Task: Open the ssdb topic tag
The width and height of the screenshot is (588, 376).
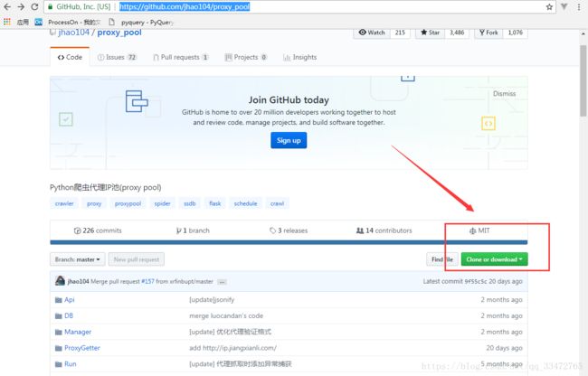Action: pyautogui.click(x=190, y=203)
